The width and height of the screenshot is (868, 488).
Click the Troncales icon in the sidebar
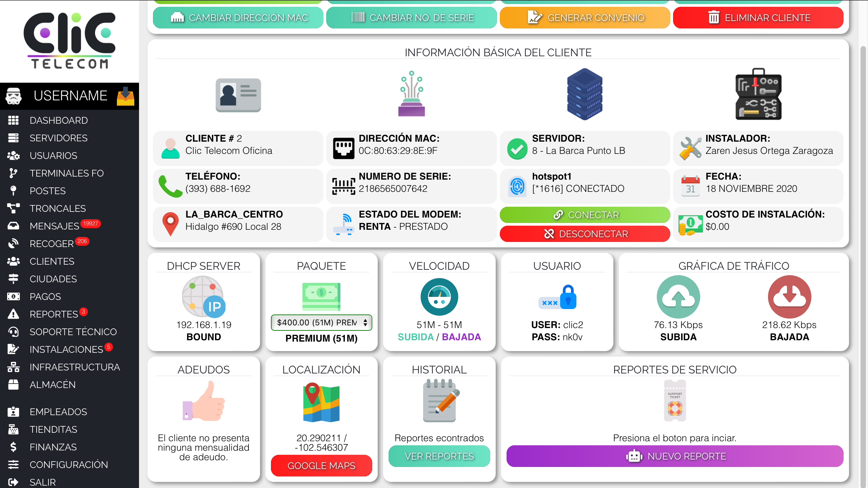click(x=13, y=208)
